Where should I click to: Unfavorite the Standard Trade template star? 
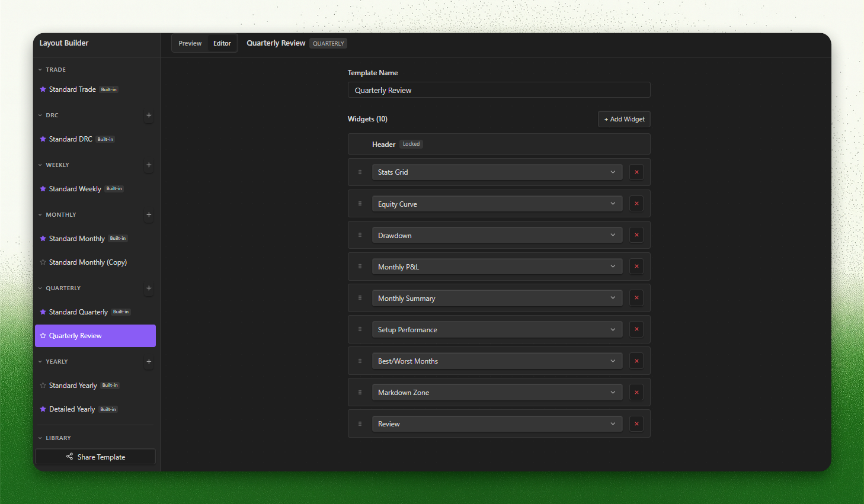[43, 89]
